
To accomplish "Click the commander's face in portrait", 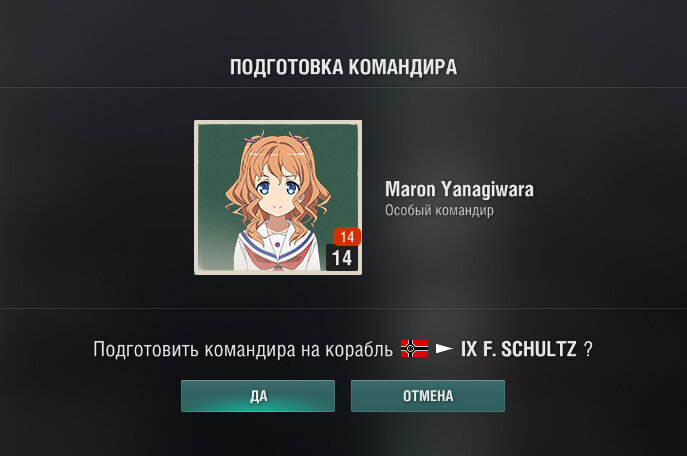I will click(x=277, y=191).
